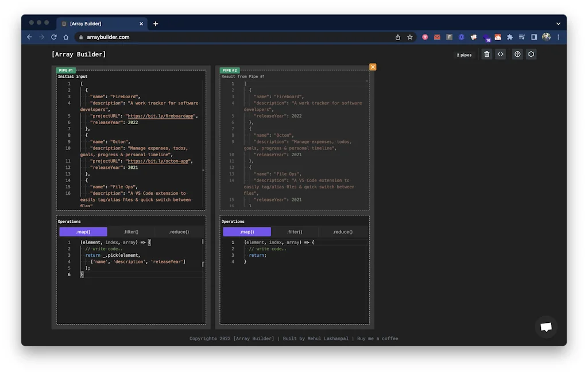
Task: Click the lock icon in address bar
Action: tap(81, 37)
